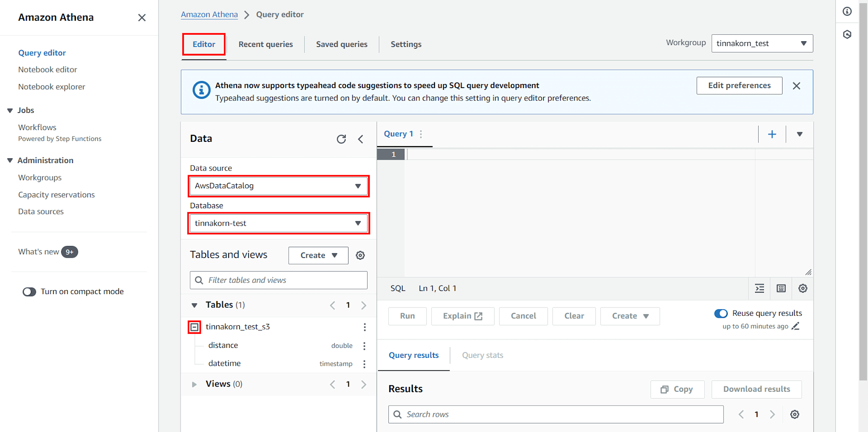
Task: Dismiss the typeahead suggestions banner
Action: tap(796, 86)
